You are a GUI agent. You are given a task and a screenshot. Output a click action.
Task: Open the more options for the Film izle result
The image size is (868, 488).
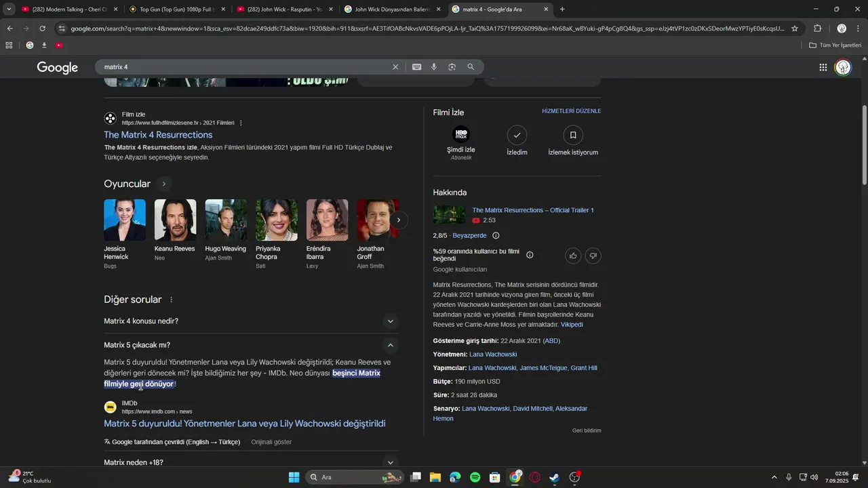pos(241,123)
